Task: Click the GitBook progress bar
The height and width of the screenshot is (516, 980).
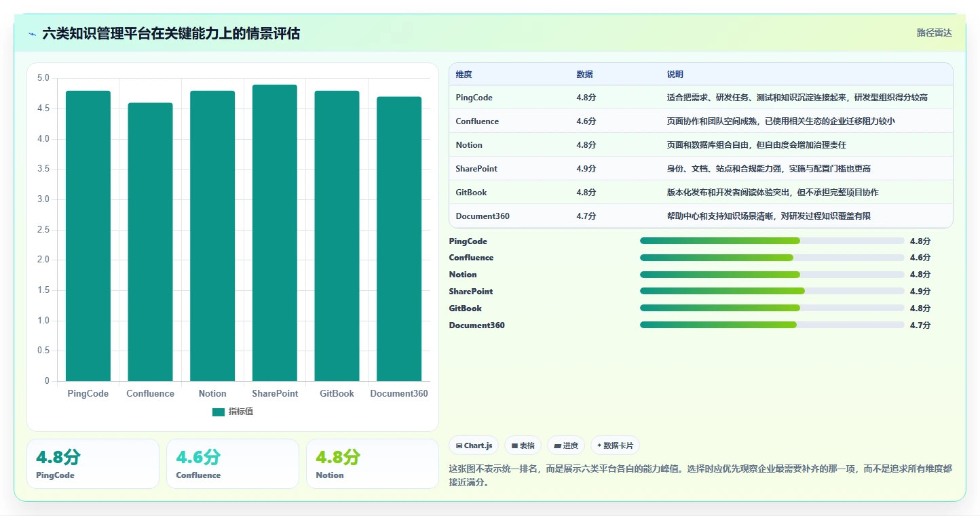Action: [x=772, y=308]
